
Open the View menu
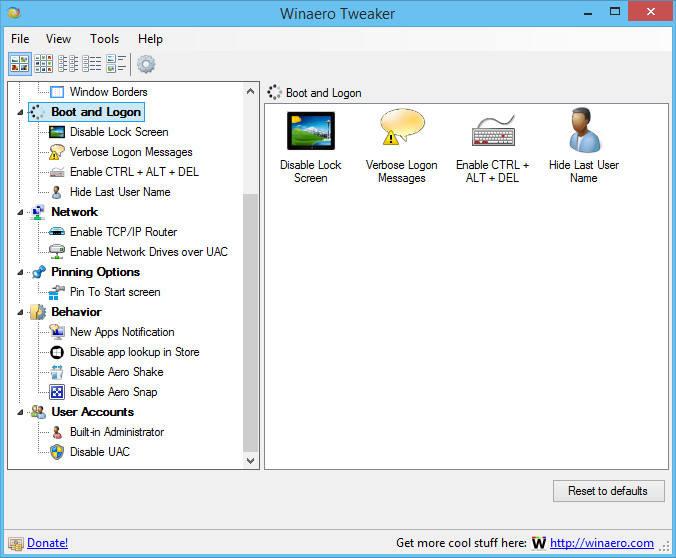pyautogui.click(x=58, y=39)
